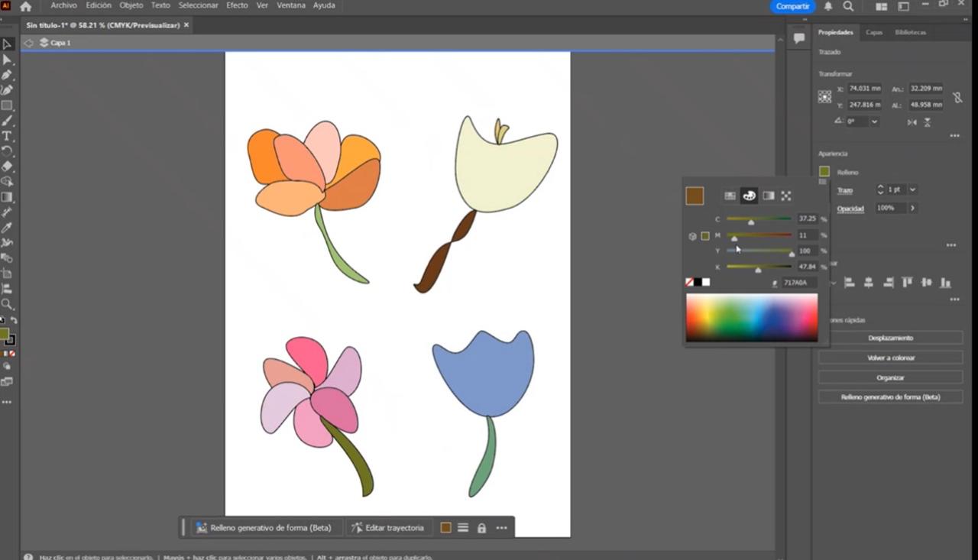This screenshot has height=560, width=978.
Task: Open notifications bell icon
Action: [x=828, y=6]
